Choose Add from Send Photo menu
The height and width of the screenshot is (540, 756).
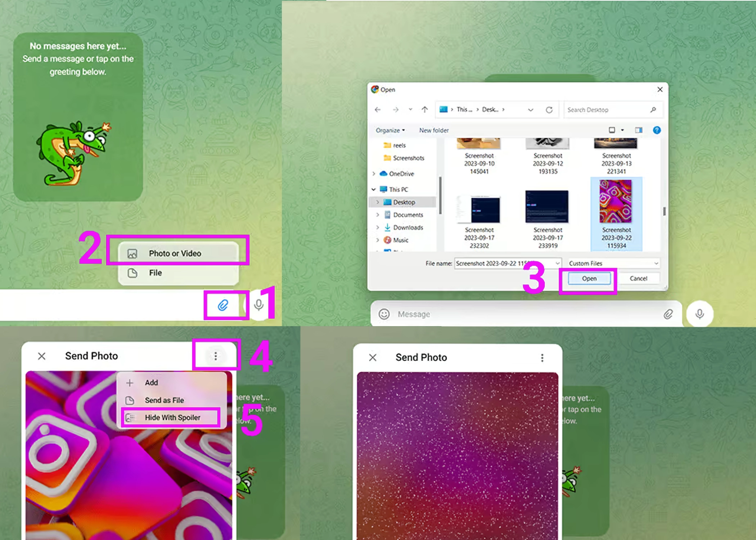click(x=172, y=383)
